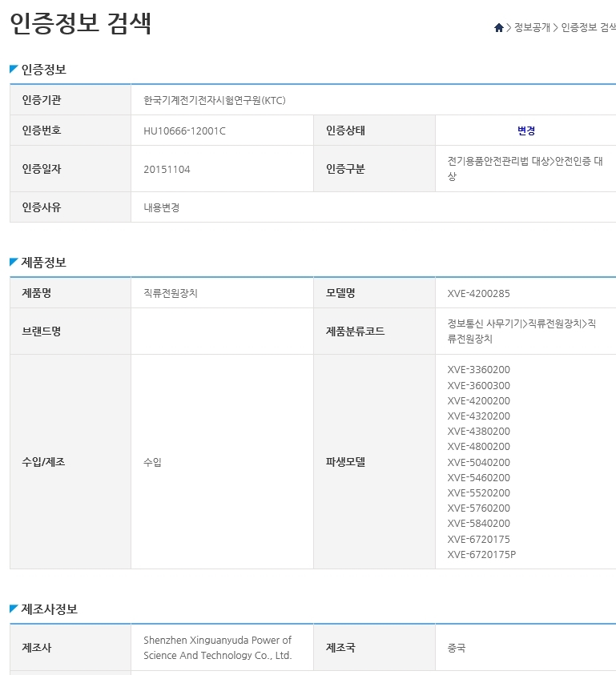The image size is (616, 675).
Task: Click the 직류전원장치 product name value
Action: [x=170, y=293]
